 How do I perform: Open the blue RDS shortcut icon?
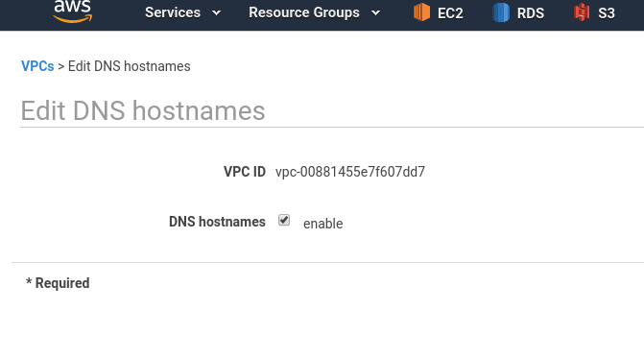tap(501, 12)
